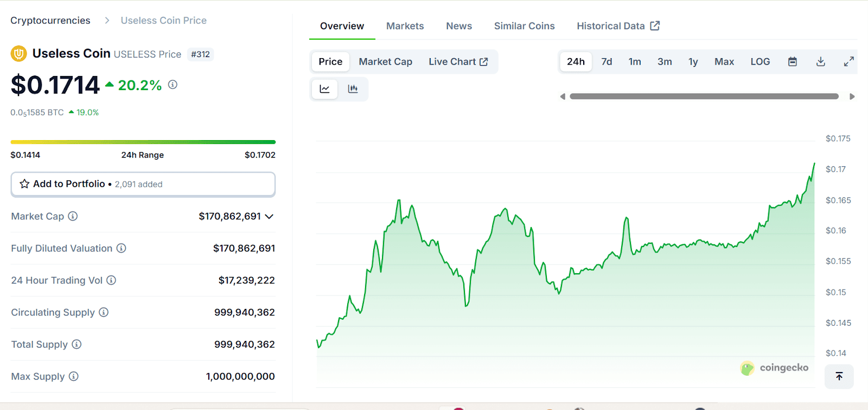Download the chart data
868x410 pixels.
pyautogui.click(x=821, y=62)
